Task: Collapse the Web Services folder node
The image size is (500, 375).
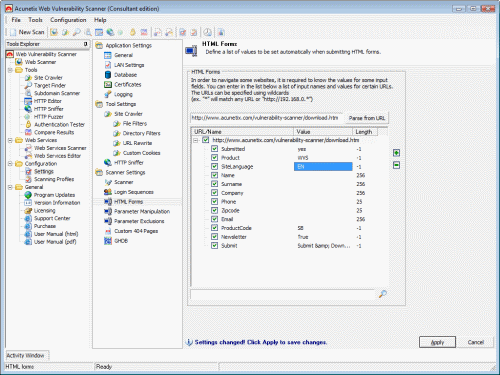Action: pos(10,140)
